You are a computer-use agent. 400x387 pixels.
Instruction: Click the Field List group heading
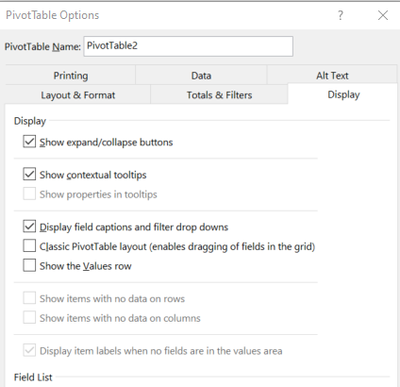(33, 377)
